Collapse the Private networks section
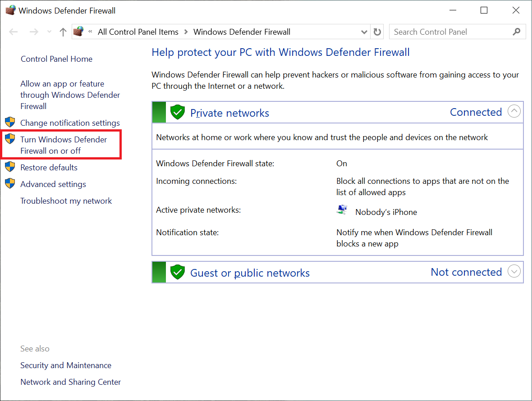 (x=514, y=111)
